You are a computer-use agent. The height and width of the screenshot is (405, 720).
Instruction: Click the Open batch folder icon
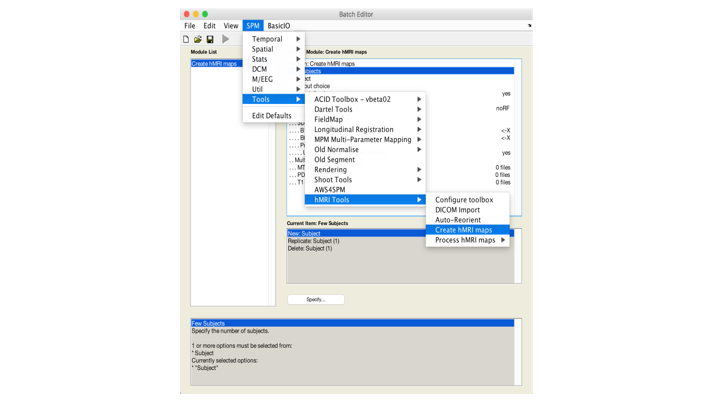(198, 40)
